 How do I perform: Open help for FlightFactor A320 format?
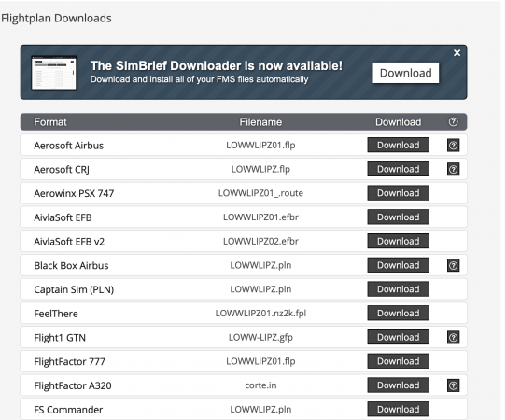(x=453, y=385)
